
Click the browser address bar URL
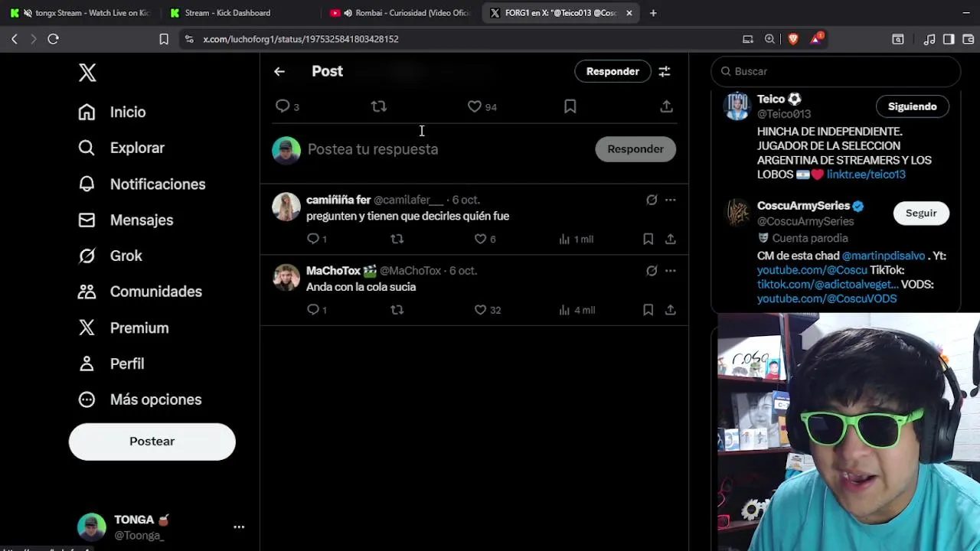(x=301, y=39)
